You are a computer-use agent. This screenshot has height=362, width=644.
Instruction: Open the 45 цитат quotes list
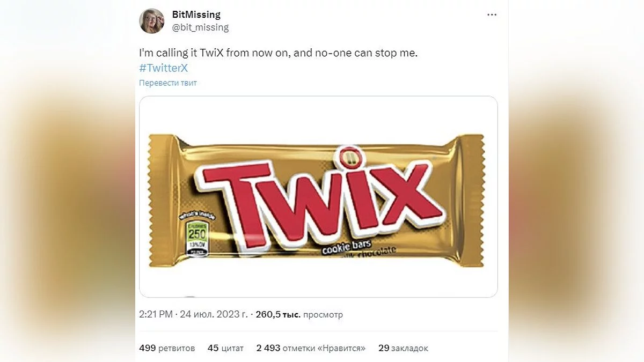225,348
